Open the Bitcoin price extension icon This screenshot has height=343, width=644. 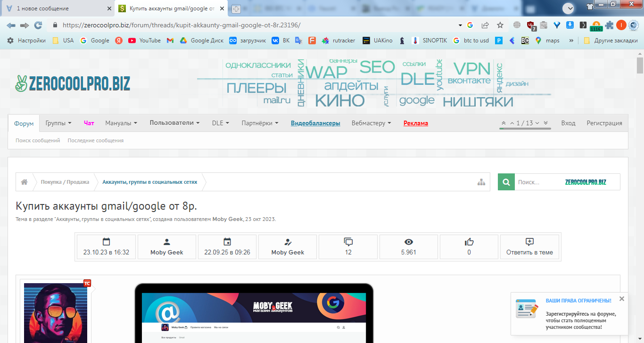pyautogui.click(x=596, y=26)
